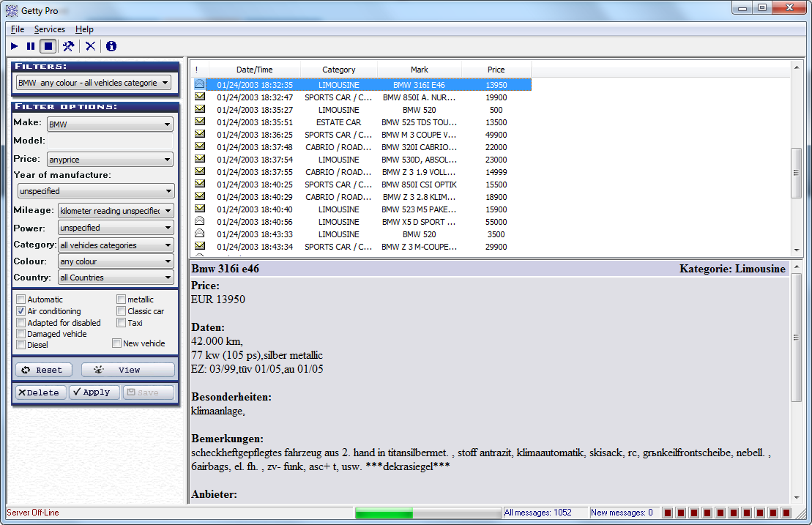The width and height of the screenshot is (812, 525).
Task: Click the envelope icon for message 18:35:51
Action: point(199,122)
